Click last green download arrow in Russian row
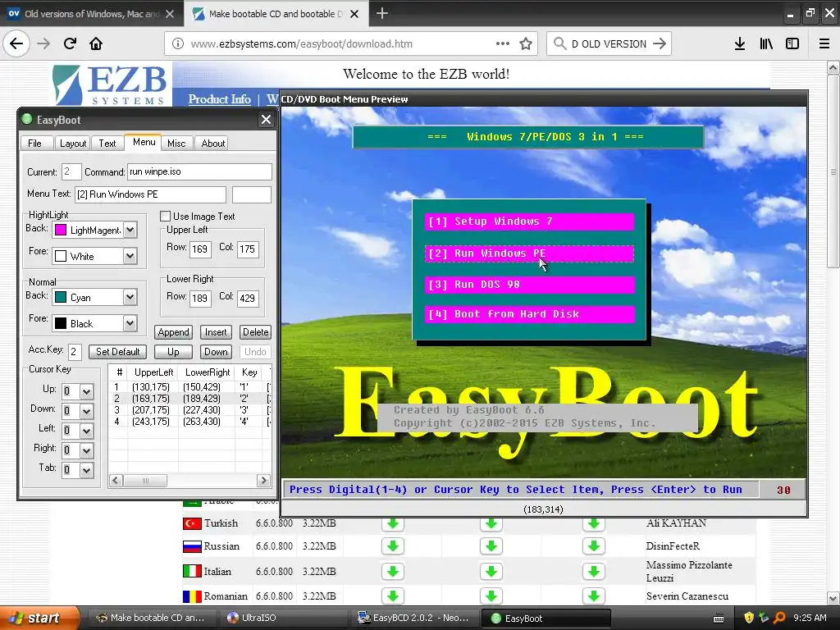Viewport: 840px width, 630px height. (594, 546)
